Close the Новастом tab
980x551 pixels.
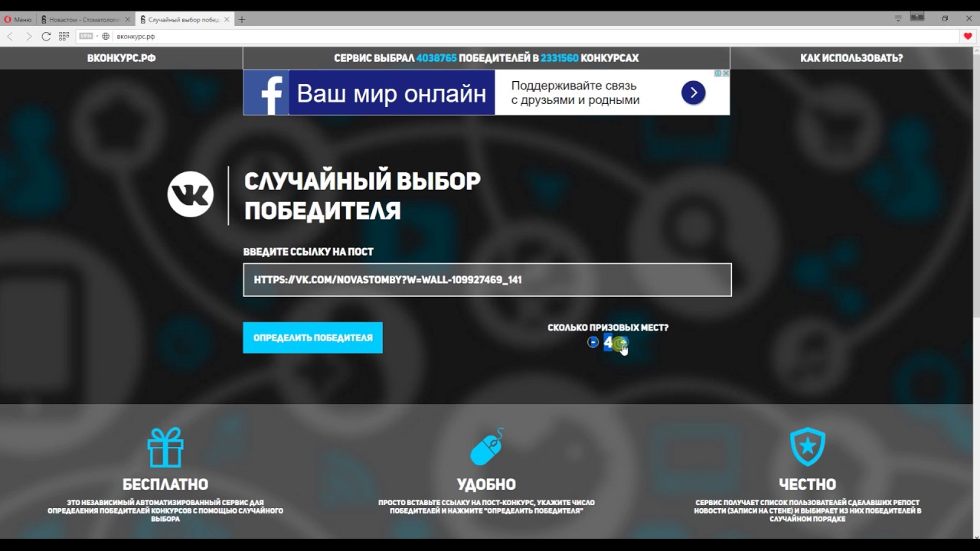pyautogui.click(x=128, y=19)
